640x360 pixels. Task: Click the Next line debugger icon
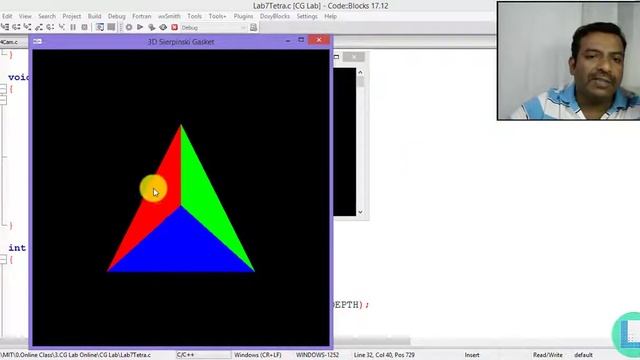[x=16, y=27]
